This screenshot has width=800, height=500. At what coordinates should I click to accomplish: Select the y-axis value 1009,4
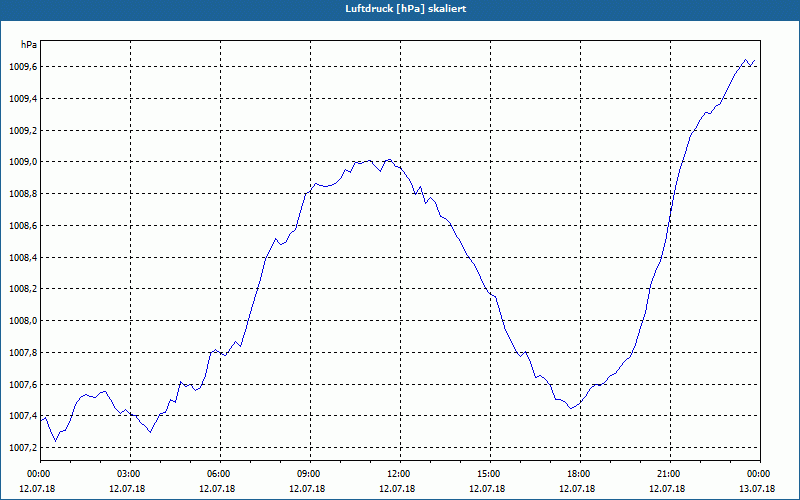(x=22, y=99)
